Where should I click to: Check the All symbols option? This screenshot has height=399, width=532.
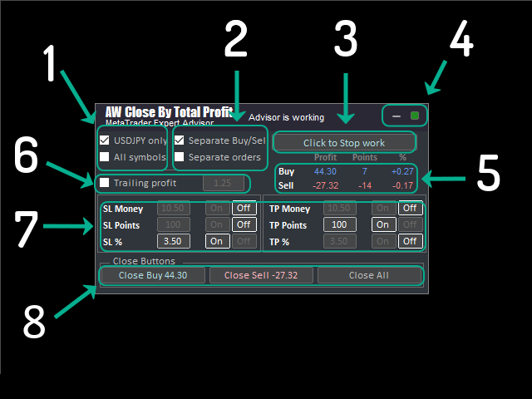105,156
